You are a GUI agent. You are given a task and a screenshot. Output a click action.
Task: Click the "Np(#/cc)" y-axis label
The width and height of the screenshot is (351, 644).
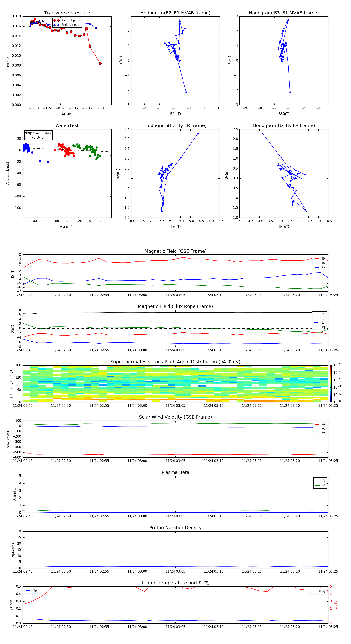click(13, 550)
